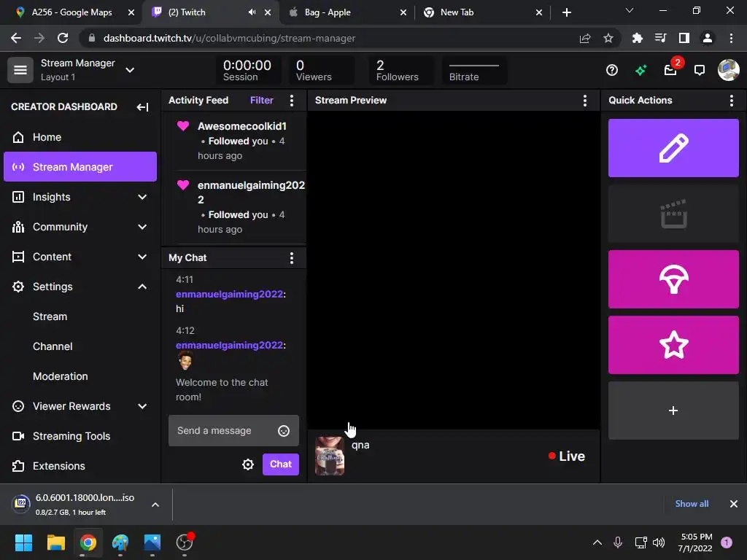Open download item options chevron
747x560 pixels.
point(155,505)
